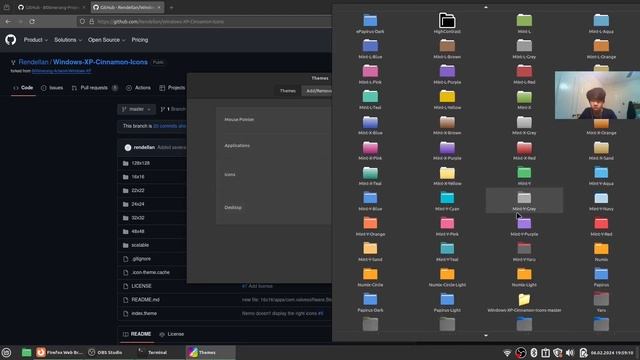The width and height of the screenshot is (640, 360).
Task: Select the Yaru icon theme
Action: pos(601,302)
